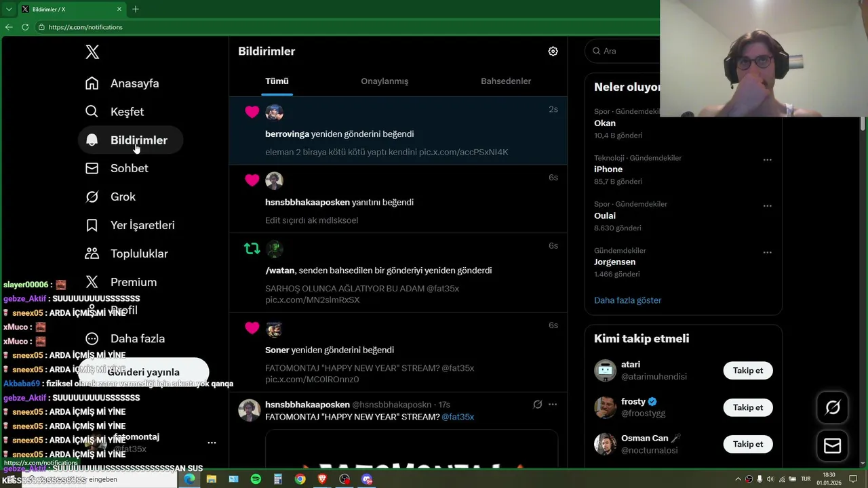Open the Keşfet explore page
This screenshot has height=488, width=868.
115,112
